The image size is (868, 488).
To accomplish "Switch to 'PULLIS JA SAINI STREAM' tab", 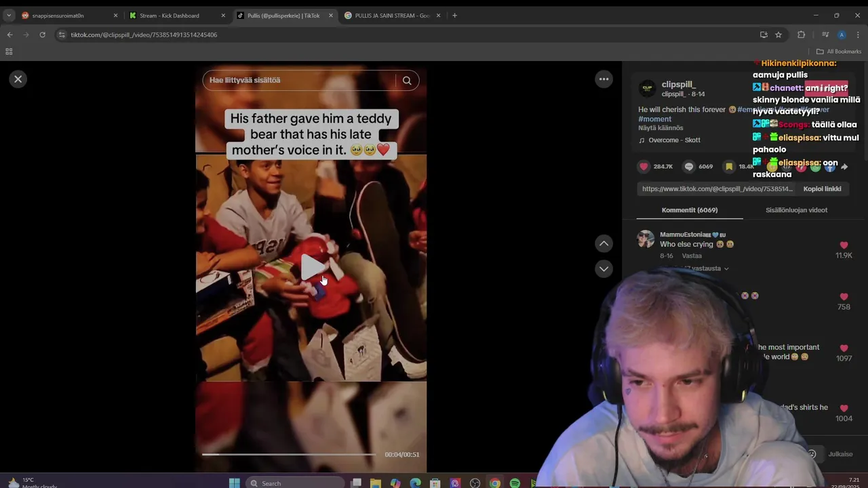I will point(392,16).
